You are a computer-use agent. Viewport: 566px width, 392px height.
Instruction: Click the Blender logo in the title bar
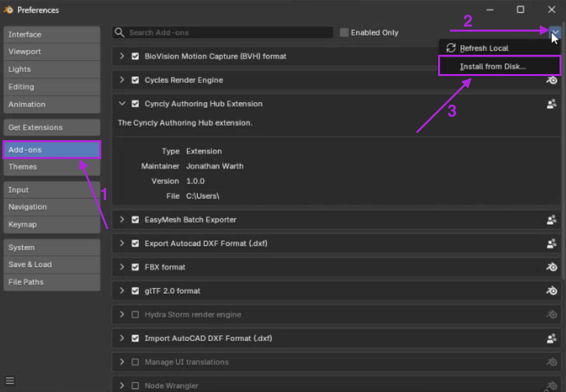(8, 10)
